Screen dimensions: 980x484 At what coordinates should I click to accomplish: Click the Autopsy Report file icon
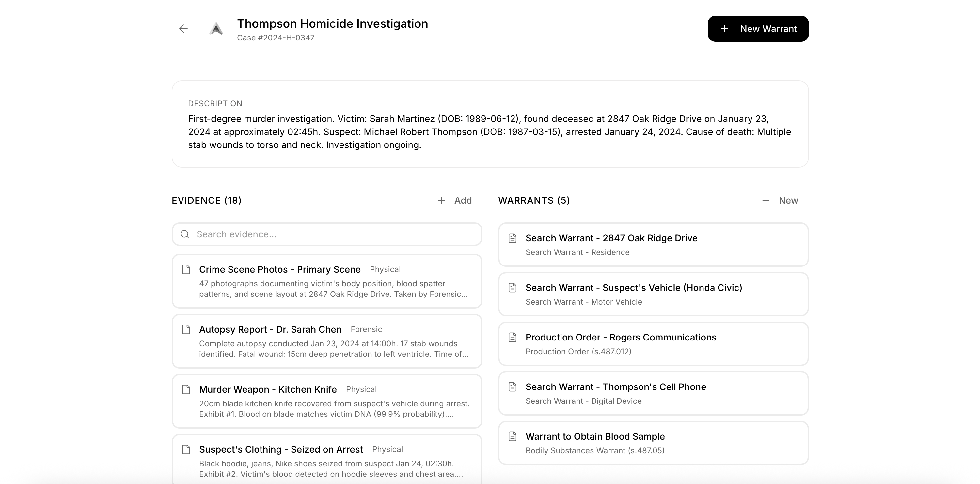point(186,329)
